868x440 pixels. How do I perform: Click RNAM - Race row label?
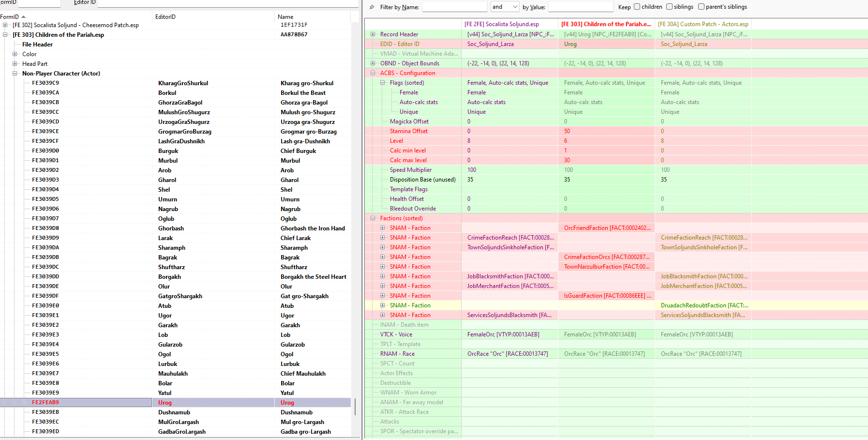(x=397, y=354)
